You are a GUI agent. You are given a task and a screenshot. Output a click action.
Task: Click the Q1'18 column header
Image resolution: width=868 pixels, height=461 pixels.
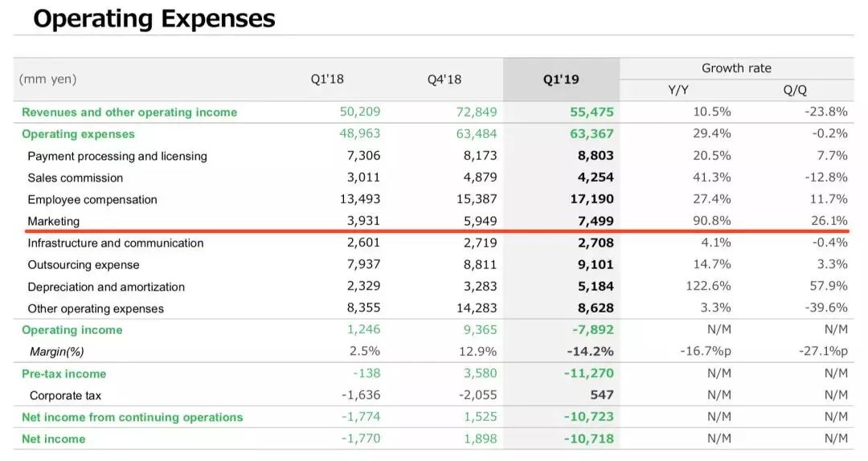tap(327, 80)
